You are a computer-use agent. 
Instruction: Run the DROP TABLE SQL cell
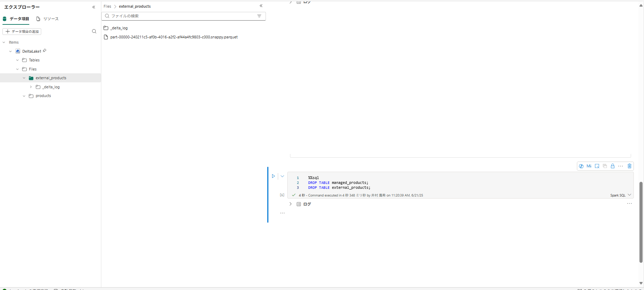tap(273, 176)
